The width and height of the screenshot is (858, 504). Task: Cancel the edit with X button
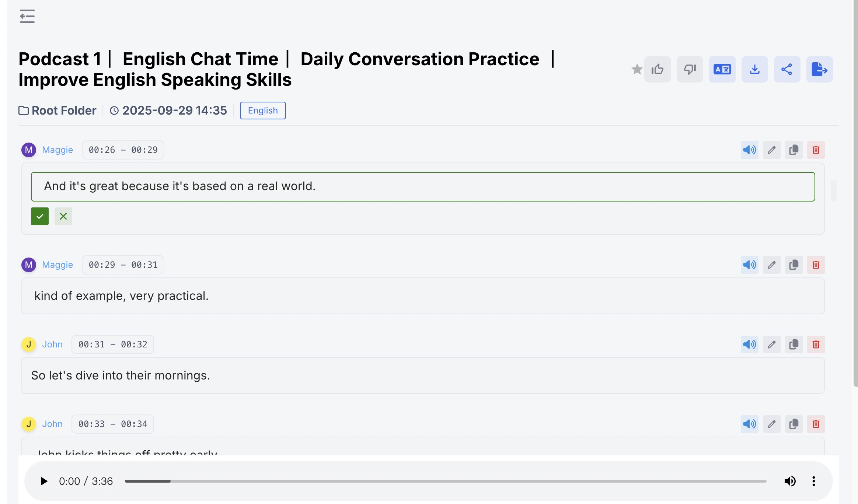pos(63,216)
